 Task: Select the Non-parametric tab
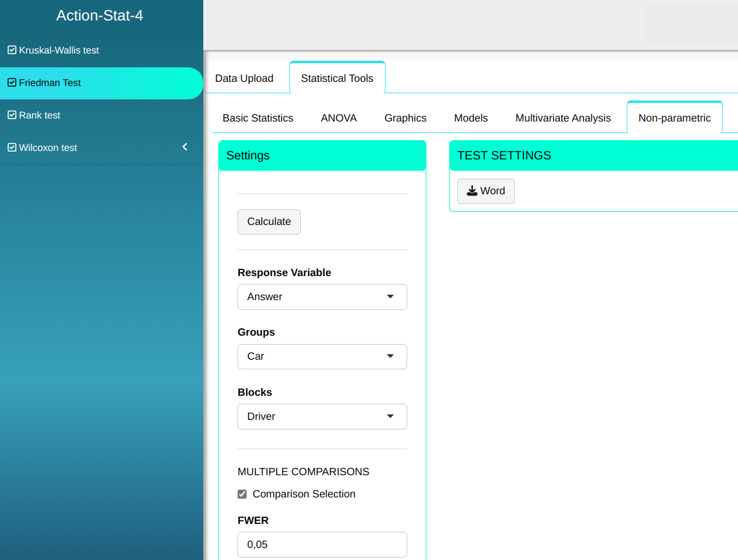tap(674, 118)
